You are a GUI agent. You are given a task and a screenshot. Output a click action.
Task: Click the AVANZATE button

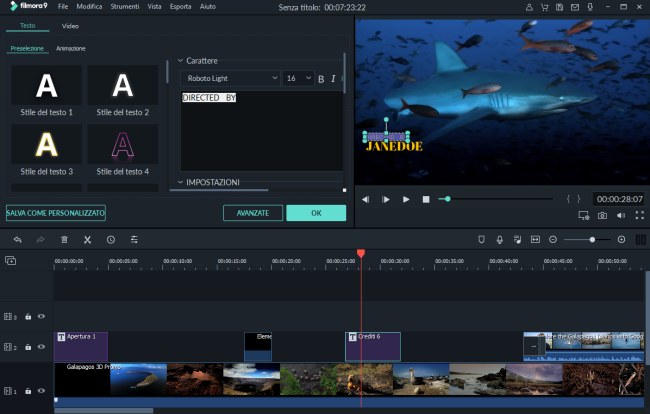(253, 213)
